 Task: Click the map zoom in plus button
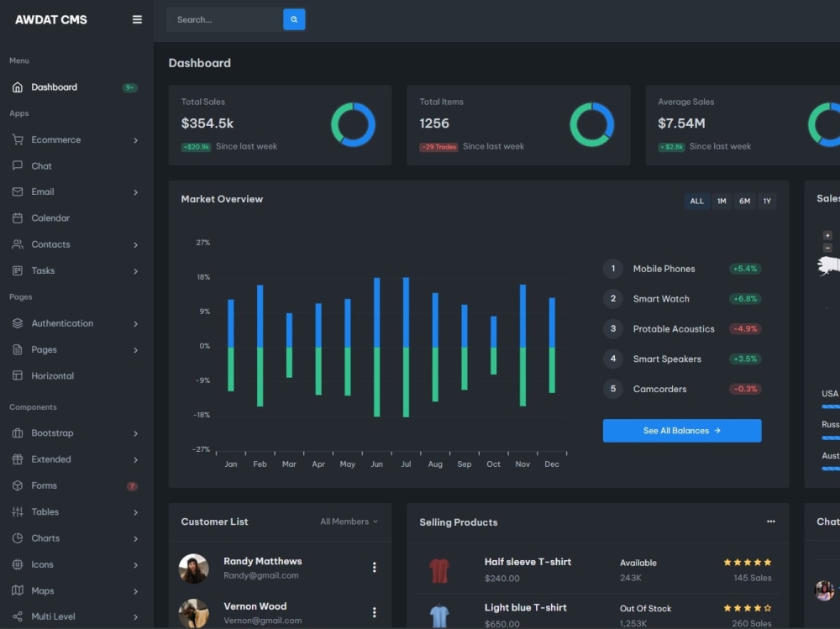(x=827, y=235)
